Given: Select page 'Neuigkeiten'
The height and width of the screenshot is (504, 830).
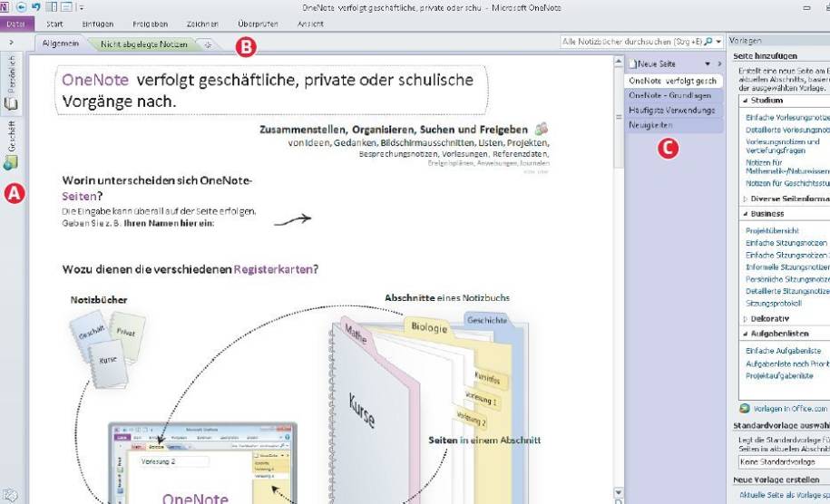Looking at the screenshot, I should (x=673, y=125).
